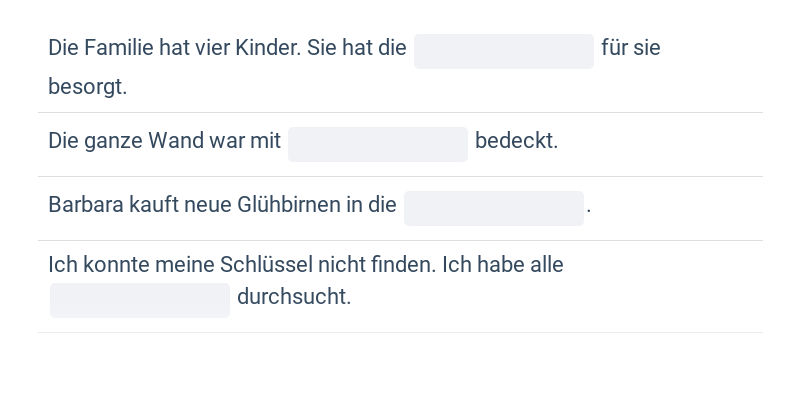The width and height of the screenshot is (800, 400).
Task: Click the word "kauft"
Action: [x=152, y=205]
